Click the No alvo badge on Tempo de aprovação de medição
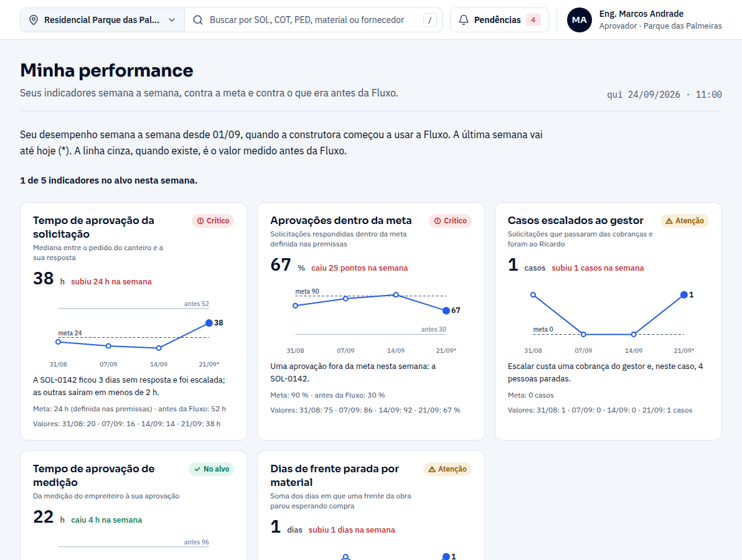The height and width of the screenshot is (560, 742). [211, 469]
